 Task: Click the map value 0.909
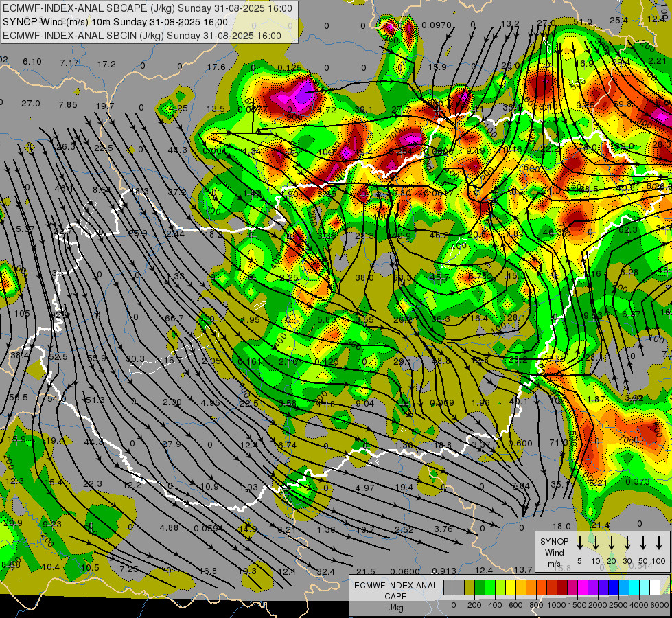[x=442, y=402]
